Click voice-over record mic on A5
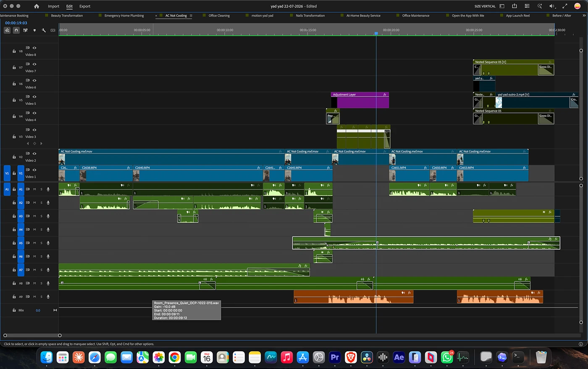Image resolution: width=588 pixels, height=369 pixels. [x=48, y=243]
